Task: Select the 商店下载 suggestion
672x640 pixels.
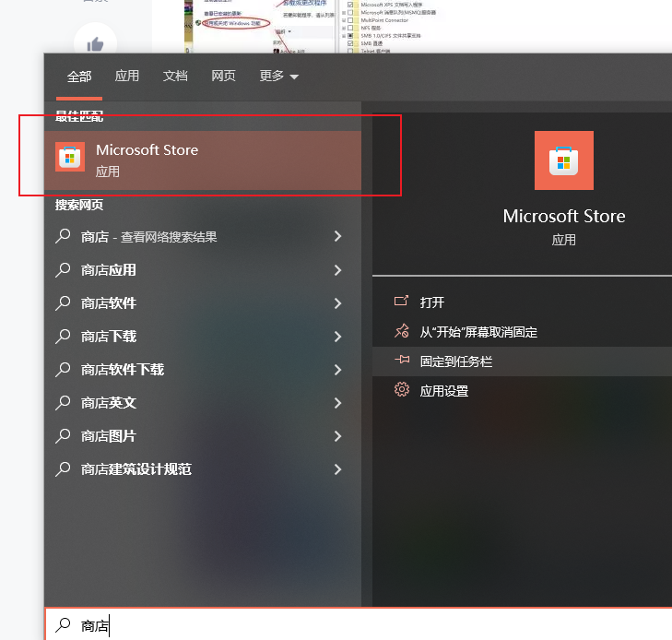Action: (x=203, y=336)
